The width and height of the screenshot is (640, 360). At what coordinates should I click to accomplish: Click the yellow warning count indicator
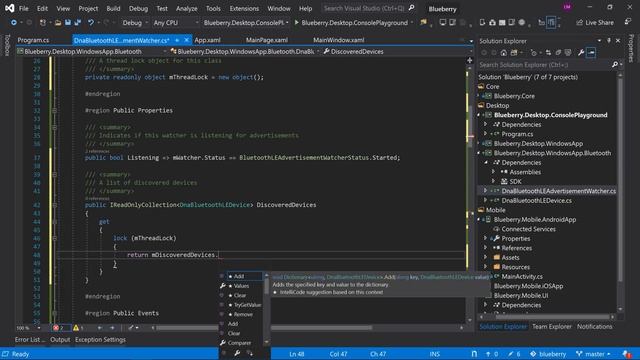coord(79,328)
